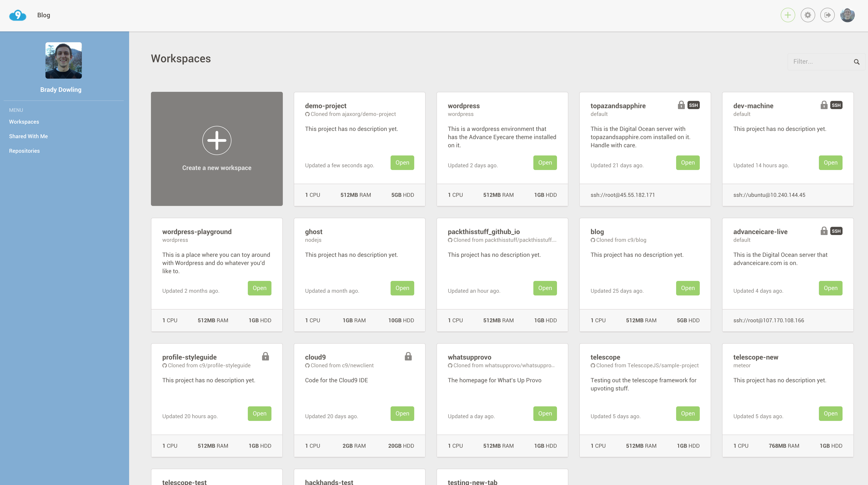Click '768MB RAM' on telescope-new card
This screenshot has height=485, width=868.
[784, 446]
